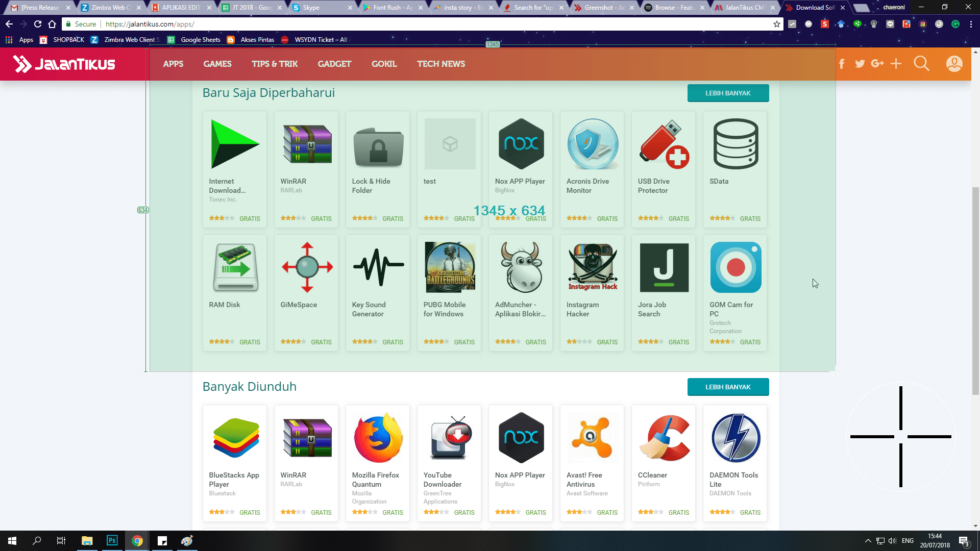Screen dimensions: 980x551
Task: Click the plus icon in site header
Action: pos(896,64)
